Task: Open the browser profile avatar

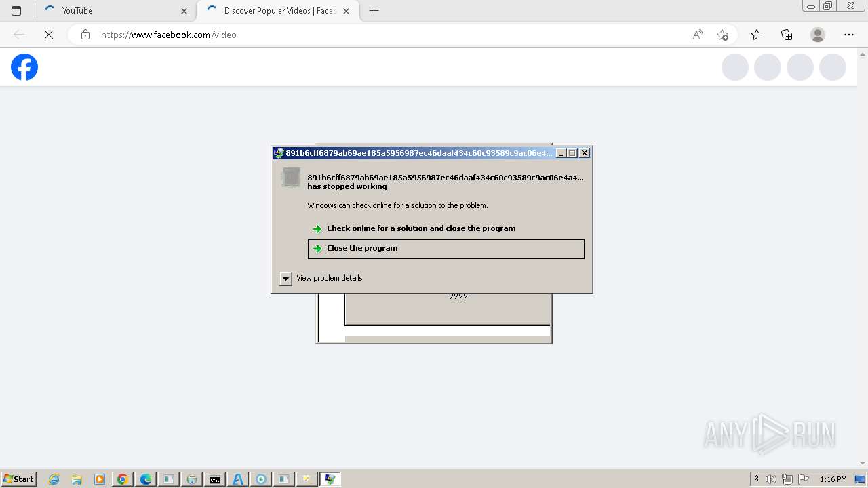Action: point(818,35)
